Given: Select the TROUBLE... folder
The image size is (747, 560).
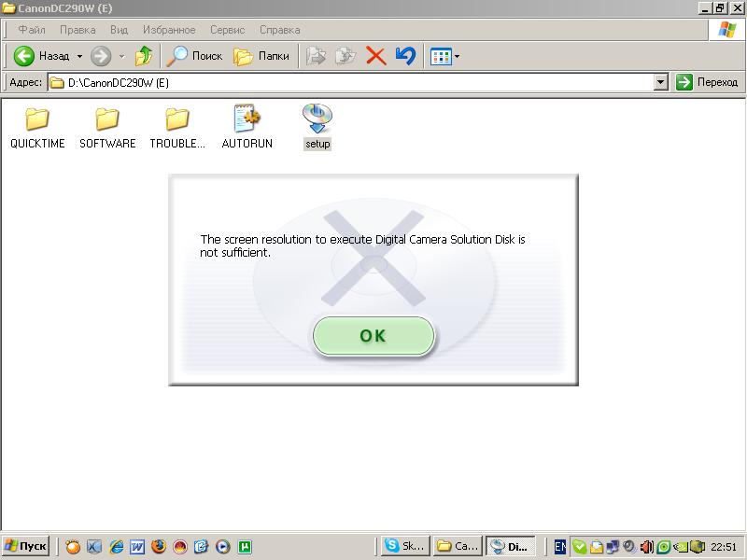Looking at the screenshot, I should 177,128.
